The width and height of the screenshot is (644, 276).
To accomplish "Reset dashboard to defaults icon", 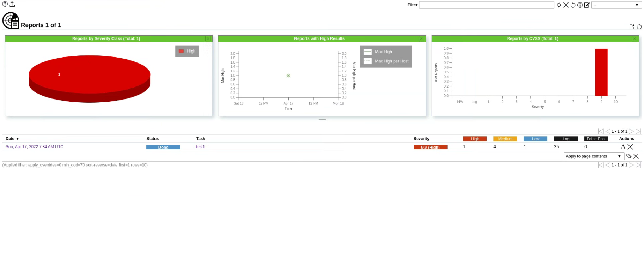I will (x=639, y=26).
